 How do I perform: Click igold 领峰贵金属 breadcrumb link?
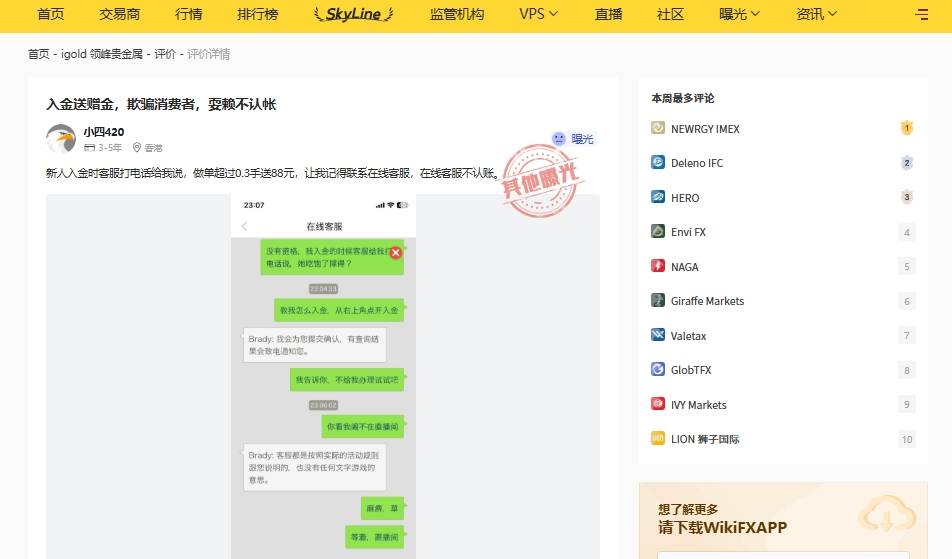click(x=101, y=54)
